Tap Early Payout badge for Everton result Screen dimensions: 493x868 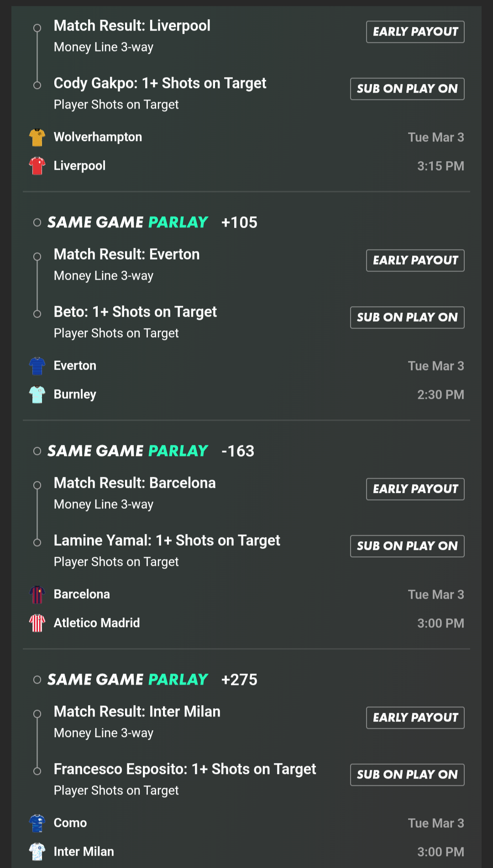(415, 261)
